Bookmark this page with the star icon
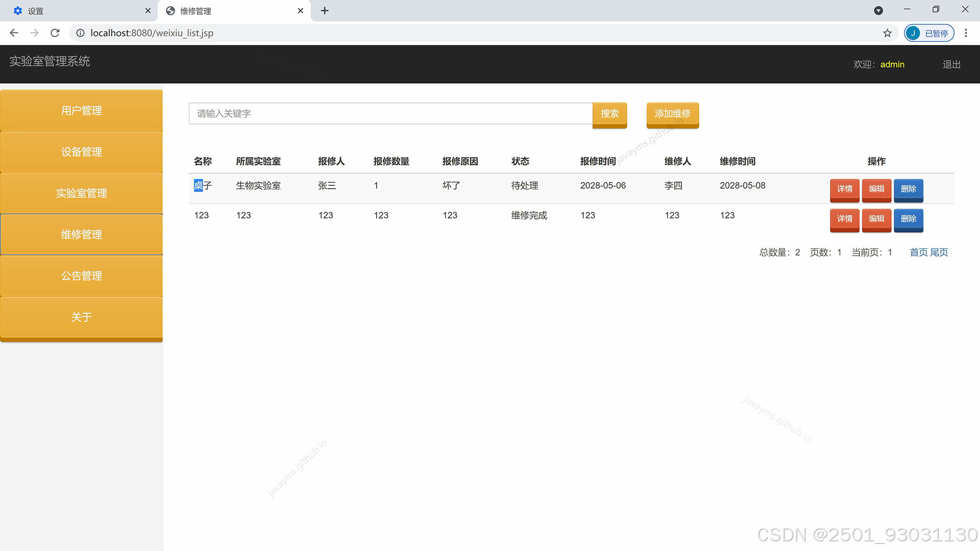The image size is (980, 551). click(888, 33)
